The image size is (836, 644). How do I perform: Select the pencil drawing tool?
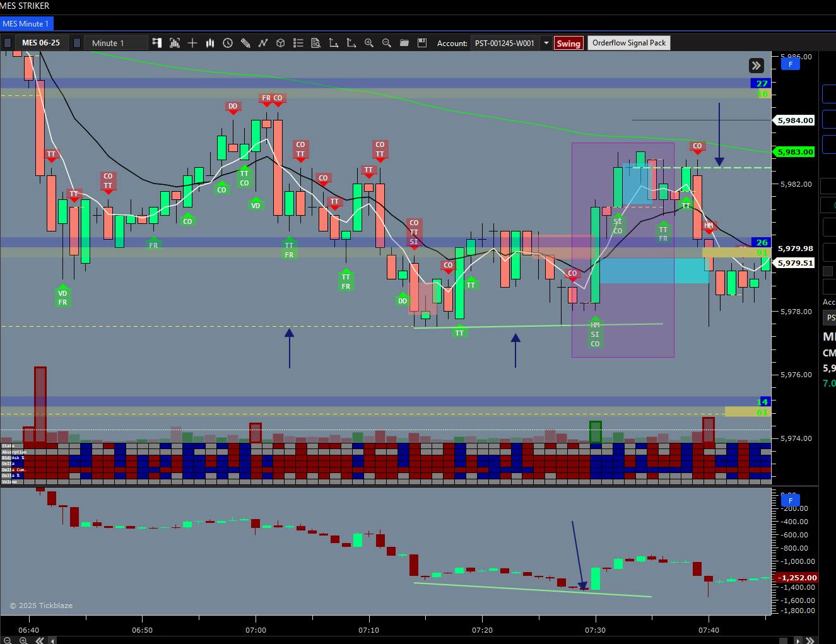245,43
